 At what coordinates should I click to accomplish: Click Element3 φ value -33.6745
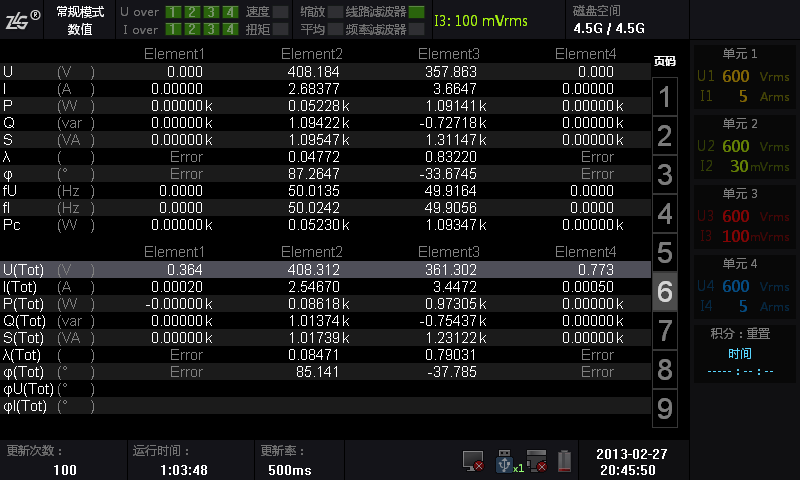tap(448, 174)
